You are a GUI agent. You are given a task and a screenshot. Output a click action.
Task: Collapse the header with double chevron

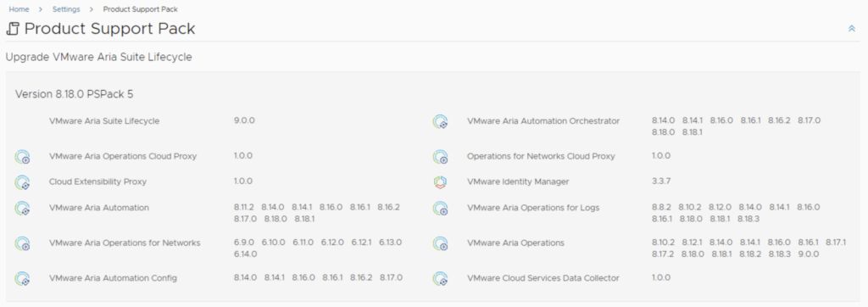[x=851, y=29]
